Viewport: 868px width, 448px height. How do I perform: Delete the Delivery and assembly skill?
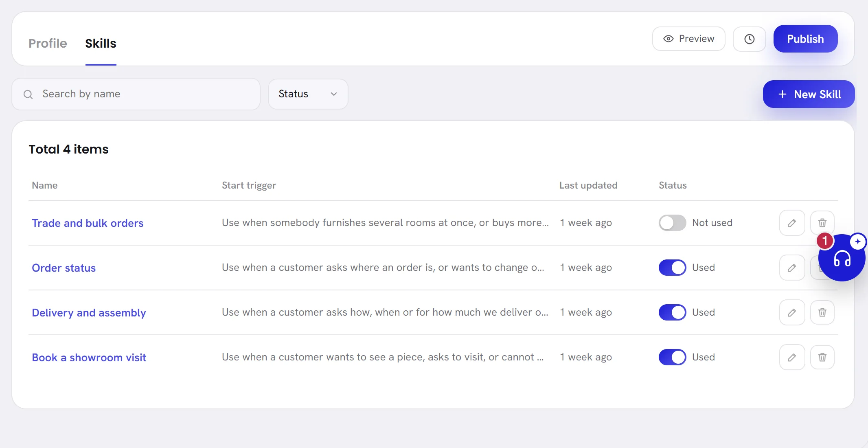[822, 312]
